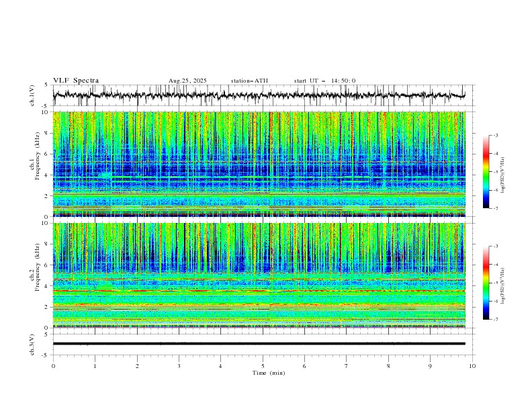Click the "ch.3(V)" axis label
The height and width of the screenshot is (411, 532).
click(32, 345)
